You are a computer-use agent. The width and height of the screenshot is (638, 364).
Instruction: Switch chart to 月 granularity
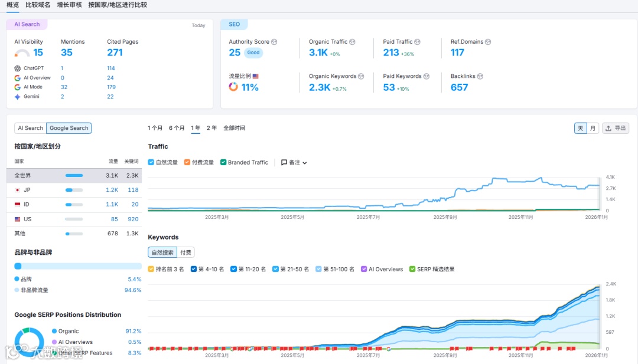pyautogui.click(x=593, y=129)
